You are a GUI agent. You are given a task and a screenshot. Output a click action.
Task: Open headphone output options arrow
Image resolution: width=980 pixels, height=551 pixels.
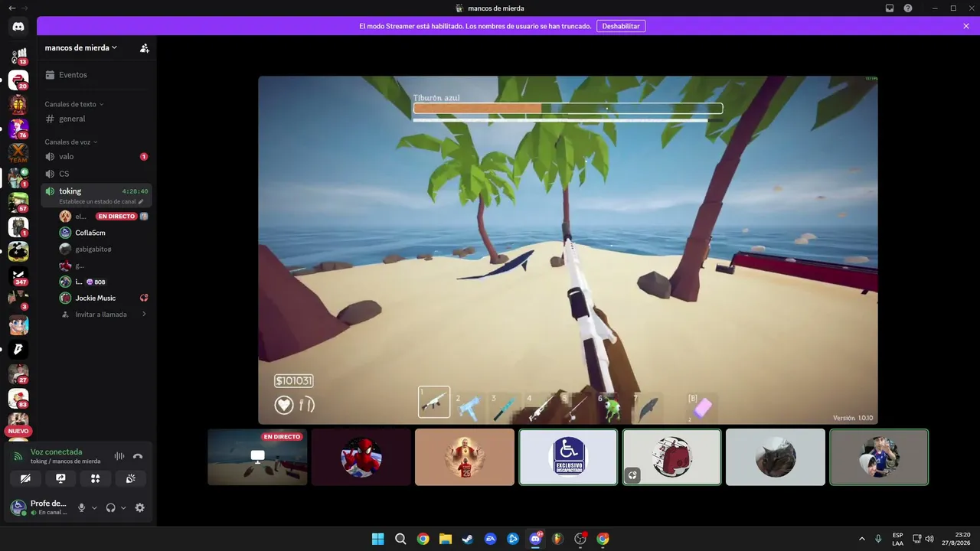pos(123,507)
